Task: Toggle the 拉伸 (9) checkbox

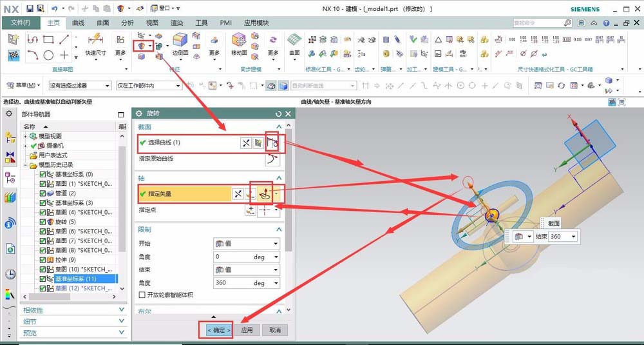Action: tap(43, 260)
